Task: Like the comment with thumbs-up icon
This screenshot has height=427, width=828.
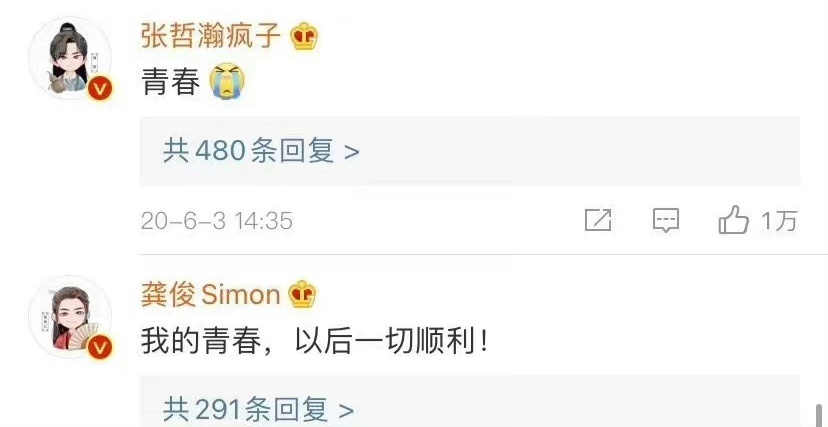Action: click(733, 220)
